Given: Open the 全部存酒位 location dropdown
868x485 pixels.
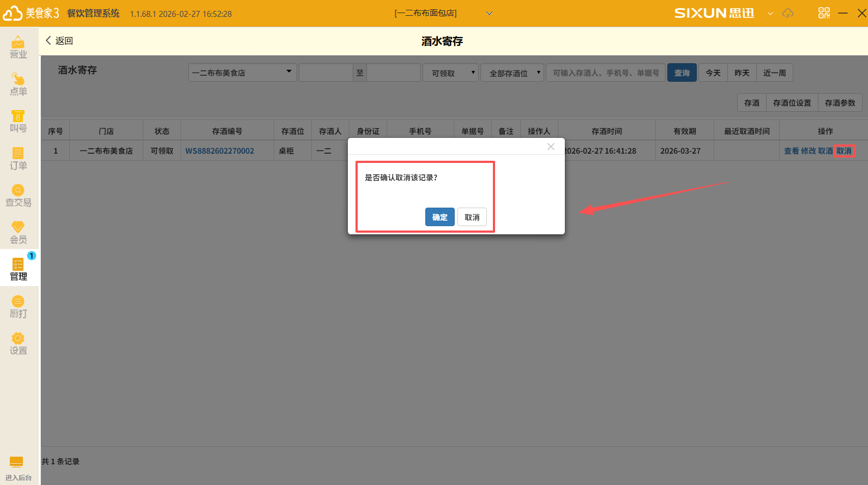Looking at the screenshot, I should [x=512, y=72].
